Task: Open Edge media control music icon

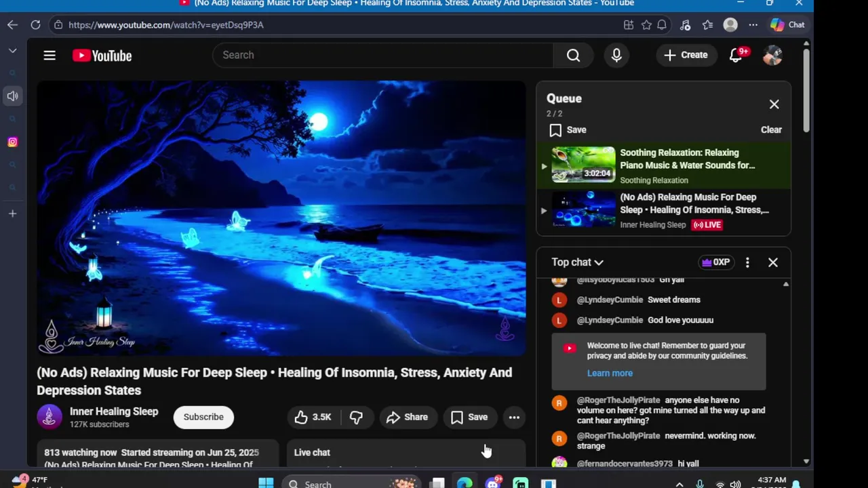Action: point(686,24)
